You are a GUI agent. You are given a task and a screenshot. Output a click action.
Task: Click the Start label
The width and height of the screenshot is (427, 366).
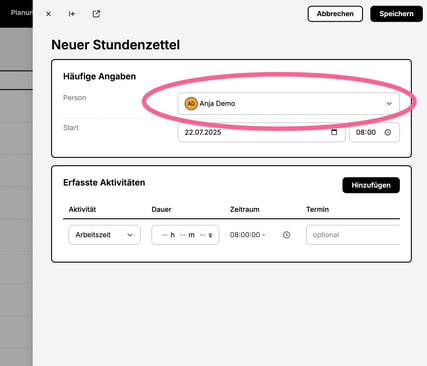click(x=71, y=128)
